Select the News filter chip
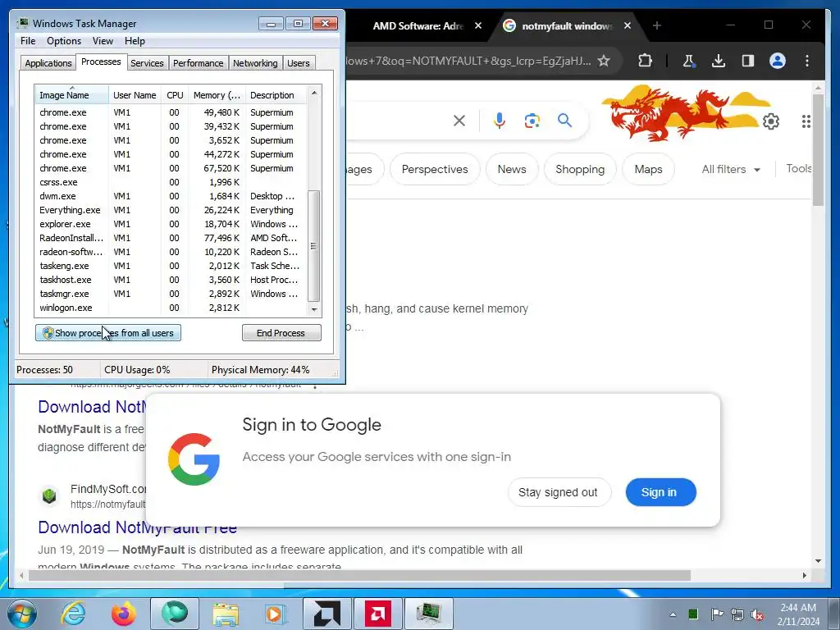The image size is (840, 630). pyautogui.click(x=512, y=169)
